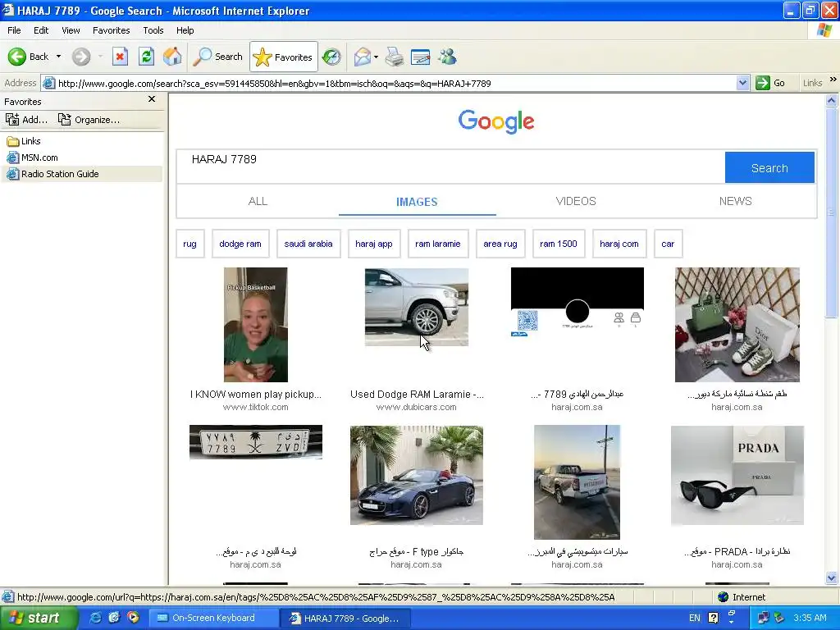Open the Help menu

[185, 30]
